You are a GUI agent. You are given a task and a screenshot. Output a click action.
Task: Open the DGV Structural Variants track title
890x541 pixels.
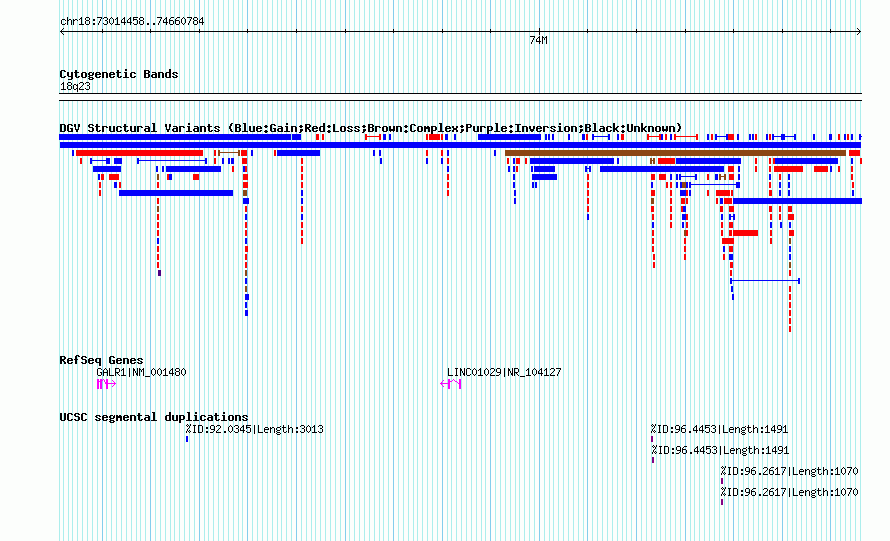coord(370,128)
